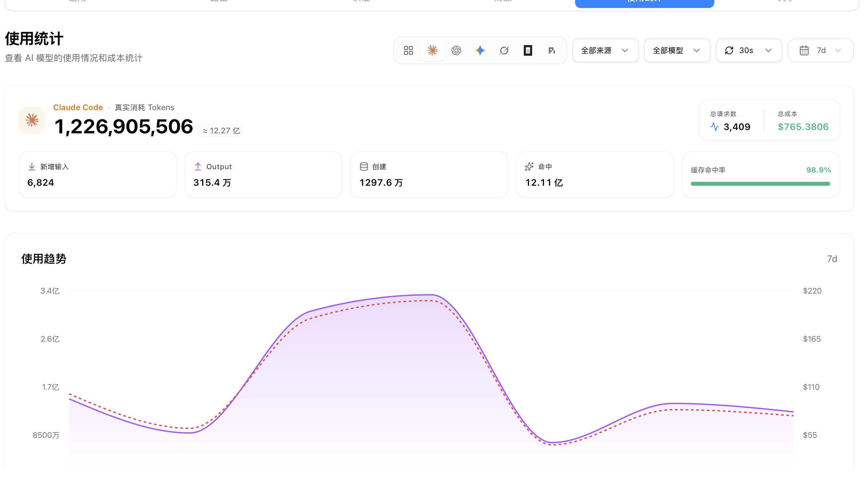
Task: Open the 全部来源 source dropdown
Action: point(605,50)
